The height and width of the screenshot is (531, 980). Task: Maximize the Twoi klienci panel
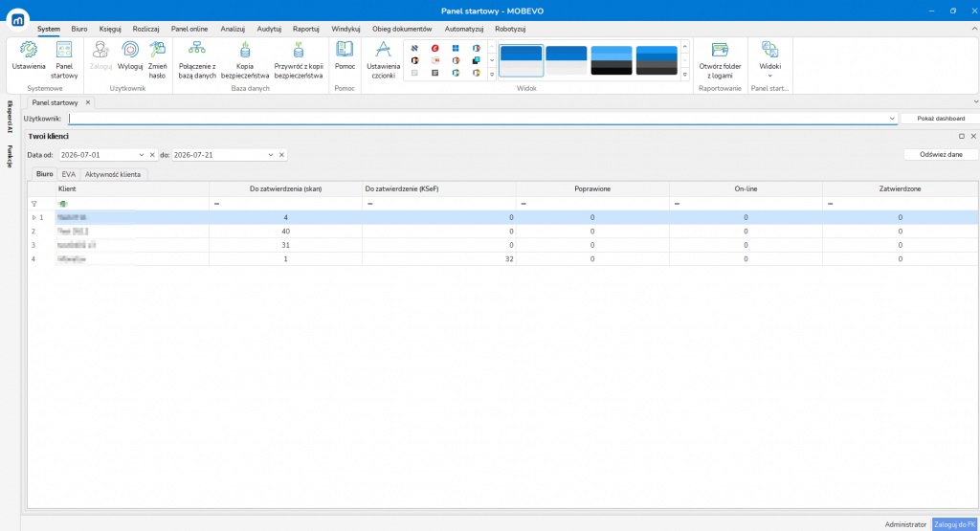962,136
